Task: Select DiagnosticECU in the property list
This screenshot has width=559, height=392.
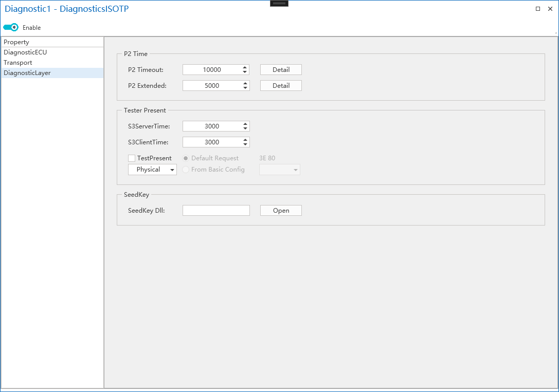Action: tap(26, 52)
